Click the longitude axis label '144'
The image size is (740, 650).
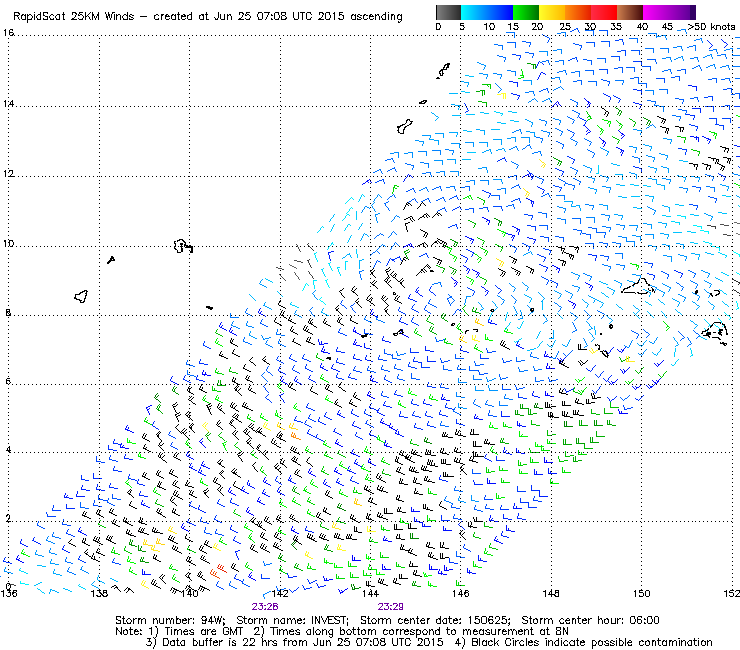click(370, 593)
